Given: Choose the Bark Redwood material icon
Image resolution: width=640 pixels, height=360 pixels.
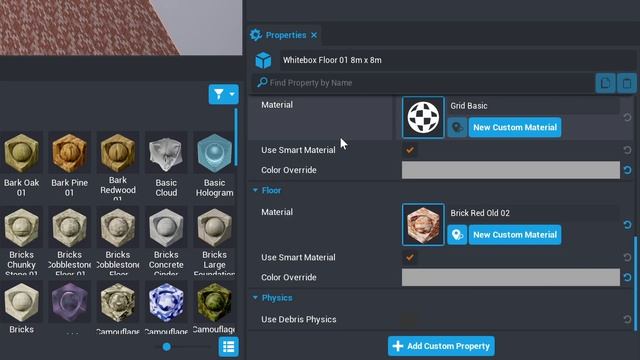Looking at the screenshot, I should tap(118, 153).
